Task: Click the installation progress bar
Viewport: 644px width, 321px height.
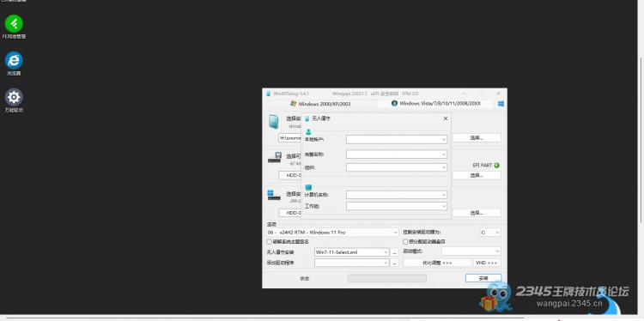Action: 387,278
